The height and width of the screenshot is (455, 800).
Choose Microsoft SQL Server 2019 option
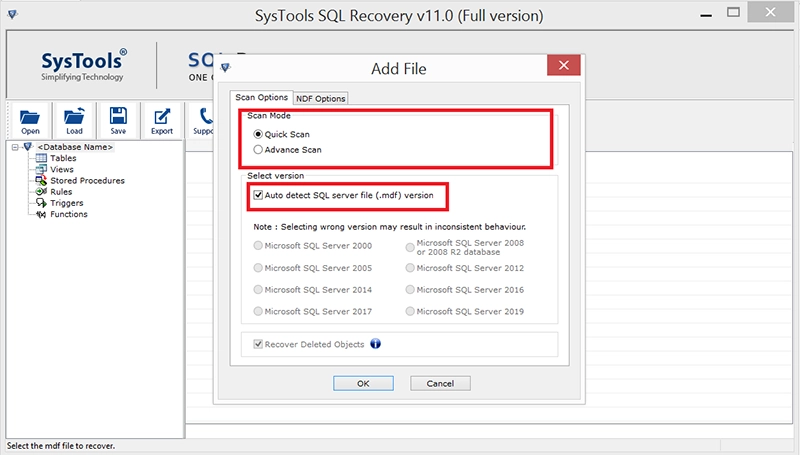pyautogui.click(x=410, y=311)
